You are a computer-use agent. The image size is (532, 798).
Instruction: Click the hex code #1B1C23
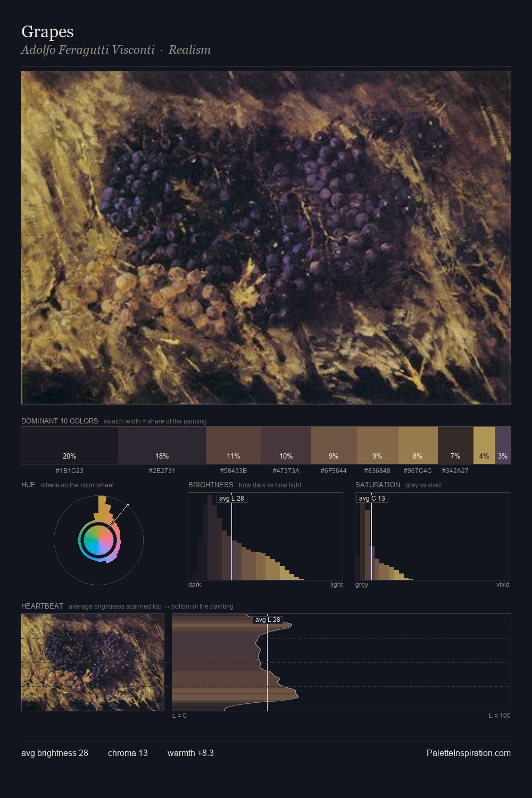pos(70,471)
